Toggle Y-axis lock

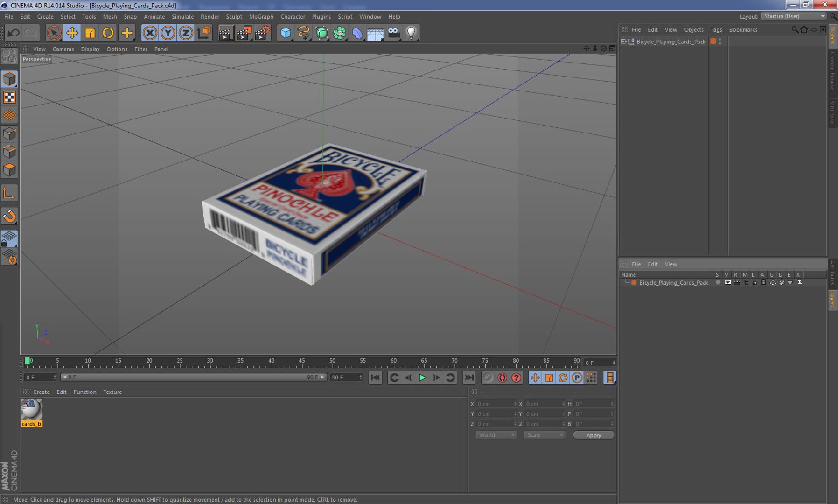tap(168, 33)
